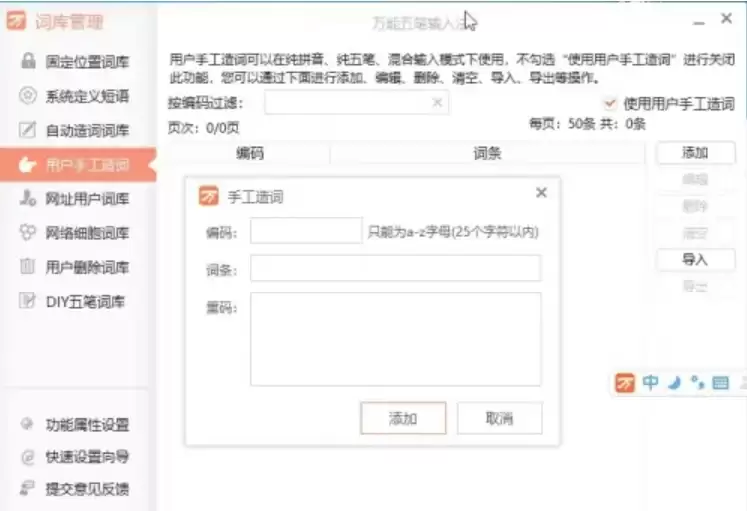747x511 pixels.
Task: Click the 重码 list box area
Action: [395, 339]
